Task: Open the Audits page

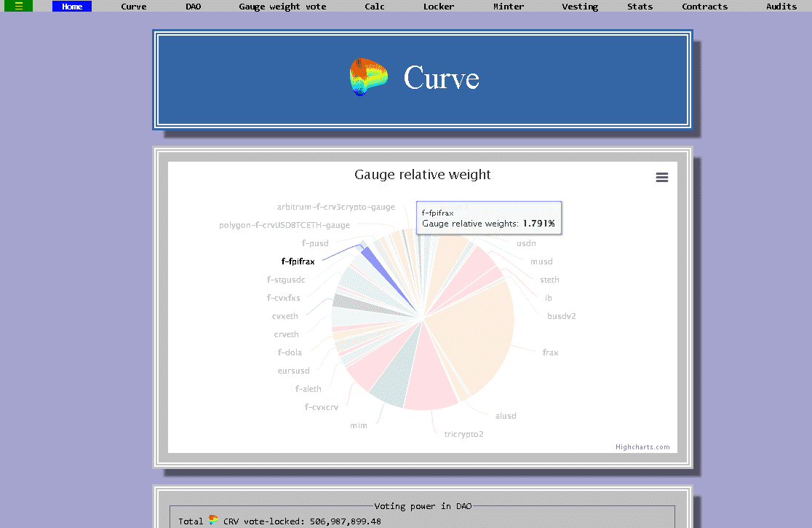Action: tap(781, 7)
